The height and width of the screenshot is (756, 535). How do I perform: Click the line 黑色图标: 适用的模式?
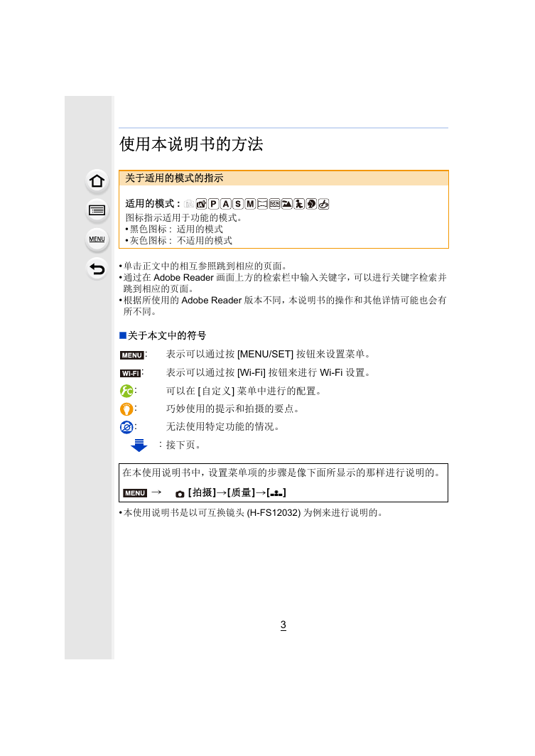coord(174,229)
